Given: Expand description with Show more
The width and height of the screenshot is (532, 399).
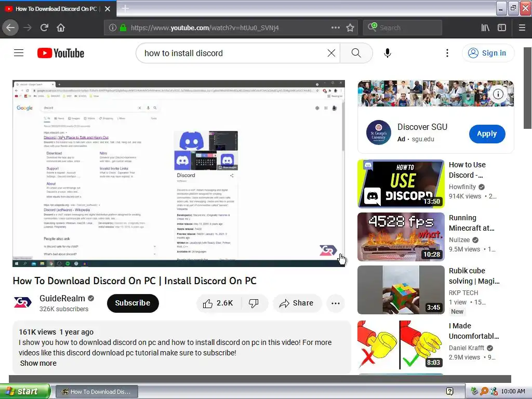Looking at the screenshot, I should click(38, 363).
